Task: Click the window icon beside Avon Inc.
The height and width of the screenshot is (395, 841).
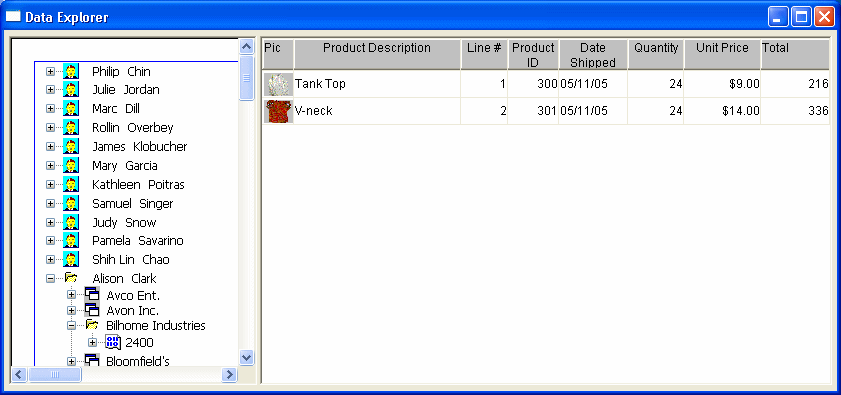Action: coord(92,310)
